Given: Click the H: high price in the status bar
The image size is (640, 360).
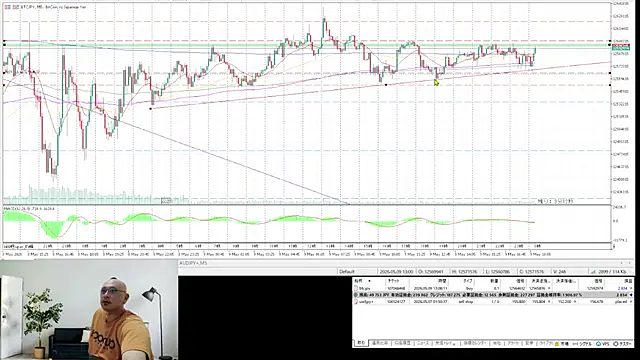Looking at the screenshot, I should 465,271.
